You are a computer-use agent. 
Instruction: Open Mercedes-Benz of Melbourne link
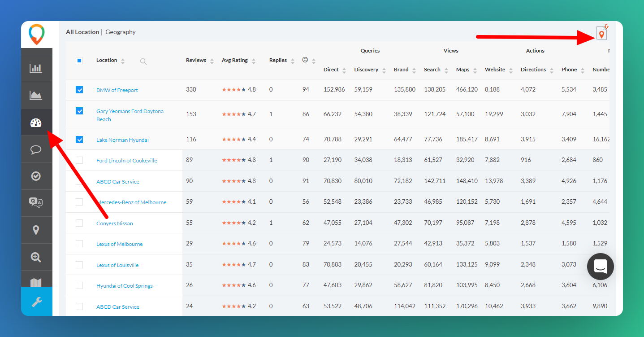pyautogui.click(x=131, y=202)
